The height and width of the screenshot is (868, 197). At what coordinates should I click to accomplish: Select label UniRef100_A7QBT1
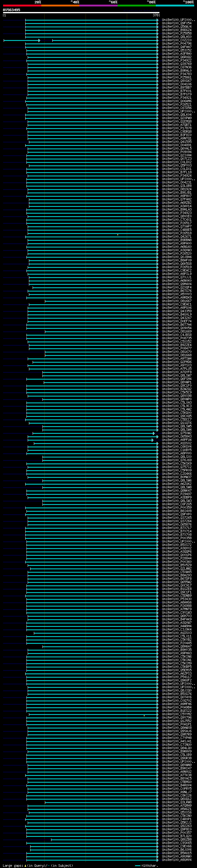[x=177, y=125]
